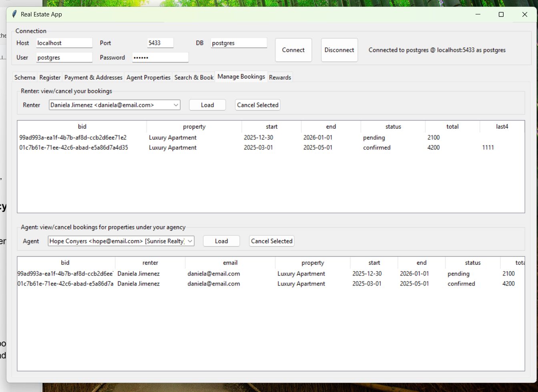The image size is (538, 392).
Task: Click the 'renter' column header in agent table
Action: tap(150, 263)
